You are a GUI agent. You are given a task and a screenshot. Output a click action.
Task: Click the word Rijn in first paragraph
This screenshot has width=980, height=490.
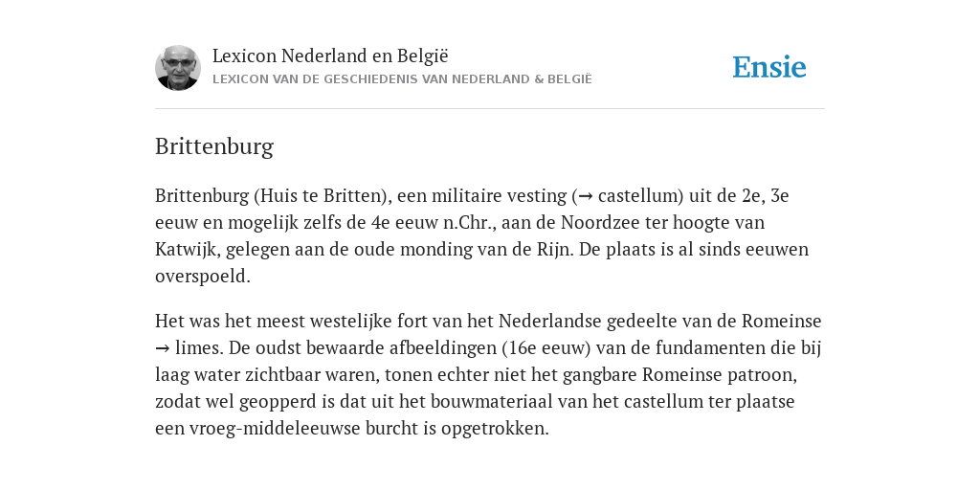click(x=553, y=250)
